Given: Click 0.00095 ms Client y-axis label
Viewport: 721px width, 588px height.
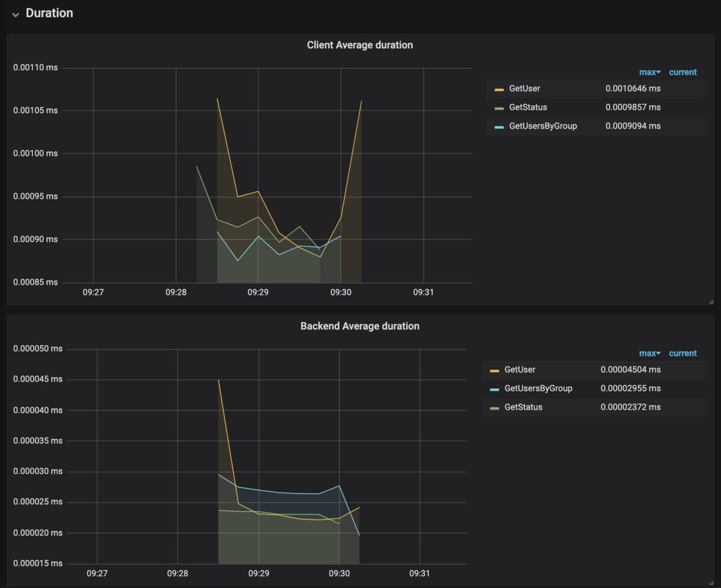Looking at the screenshot, I should click(x=35, y=196).
